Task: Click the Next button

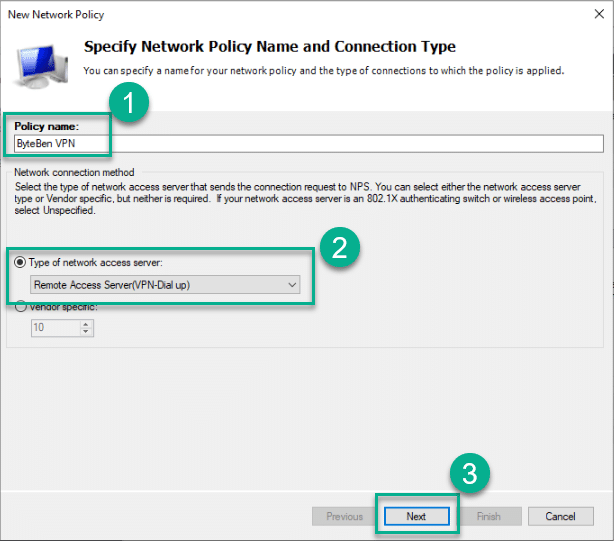Action: click(416, 516)
